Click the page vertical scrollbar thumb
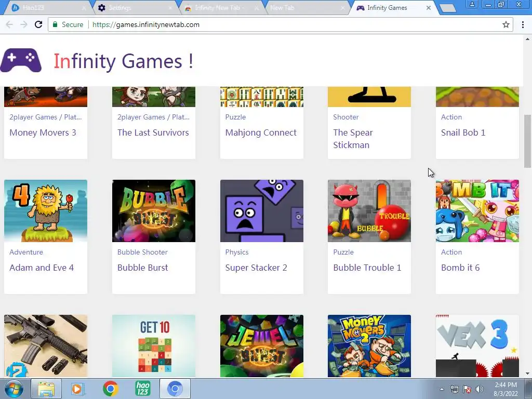The image size is (532, 399). click(x=528, y=141)
